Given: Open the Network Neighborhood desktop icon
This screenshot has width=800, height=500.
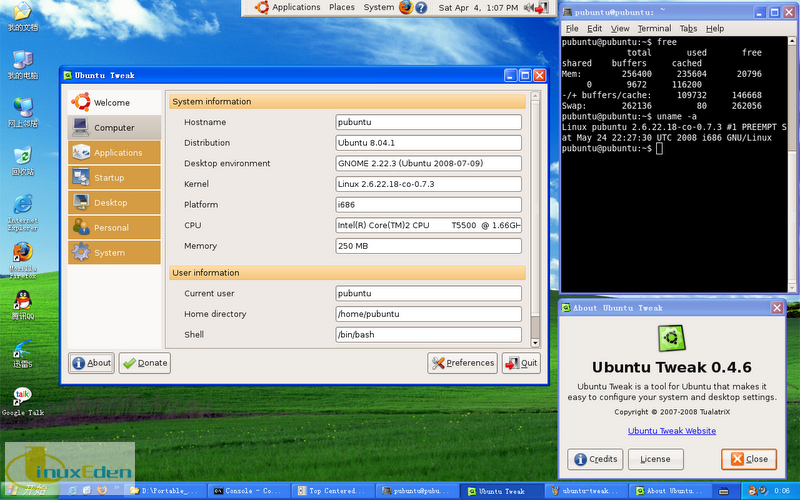Looking at the screenshot, I should 22,113.
